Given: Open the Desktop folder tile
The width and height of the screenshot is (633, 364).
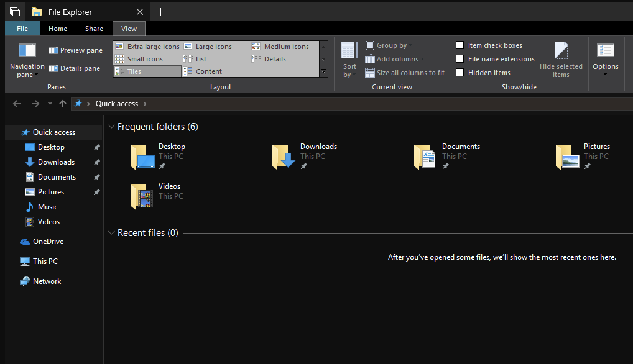Looking at the screenshot, I should click(158, 157).
